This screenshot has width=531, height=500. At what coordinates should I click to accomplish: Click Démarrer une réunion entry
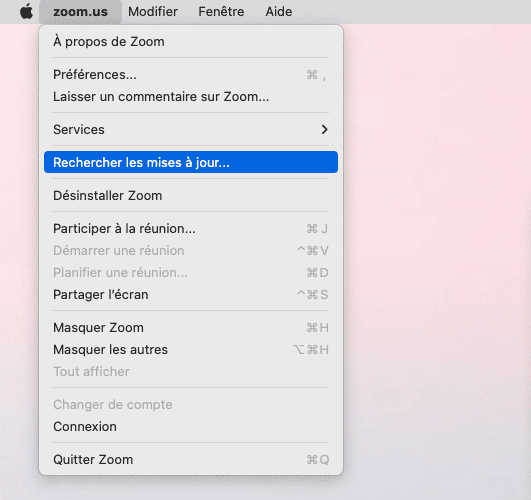coord(191,250)
